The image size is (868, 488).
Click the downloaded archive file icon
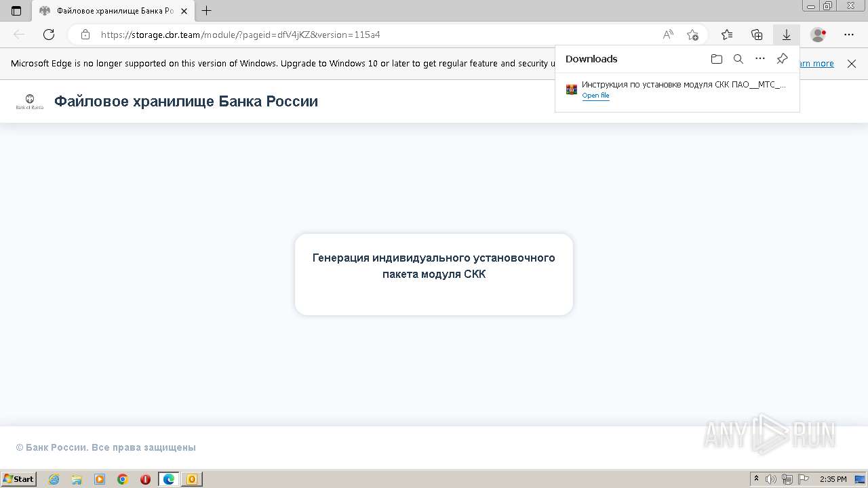(572, 89)
